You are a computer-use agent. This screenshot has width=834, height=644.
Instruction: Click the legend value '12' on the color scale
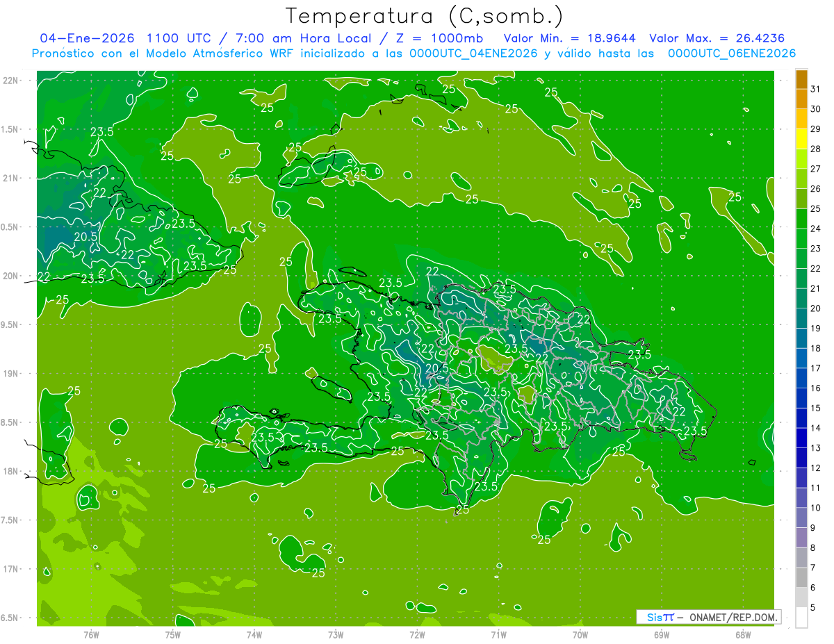pyautogui.click(x=815, y=468)
